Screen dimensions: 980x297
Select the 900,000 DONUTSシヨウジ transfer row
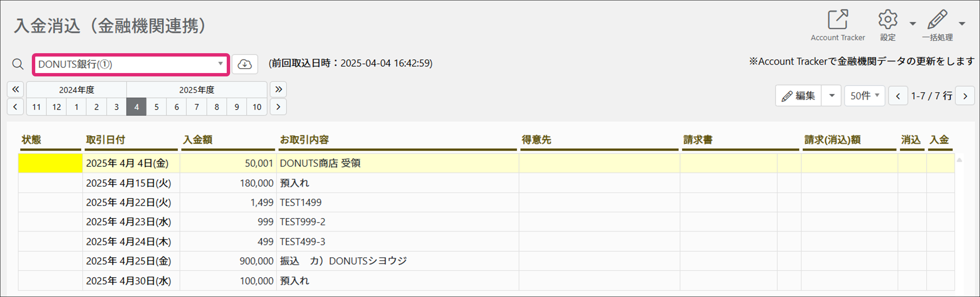[343, 261]
